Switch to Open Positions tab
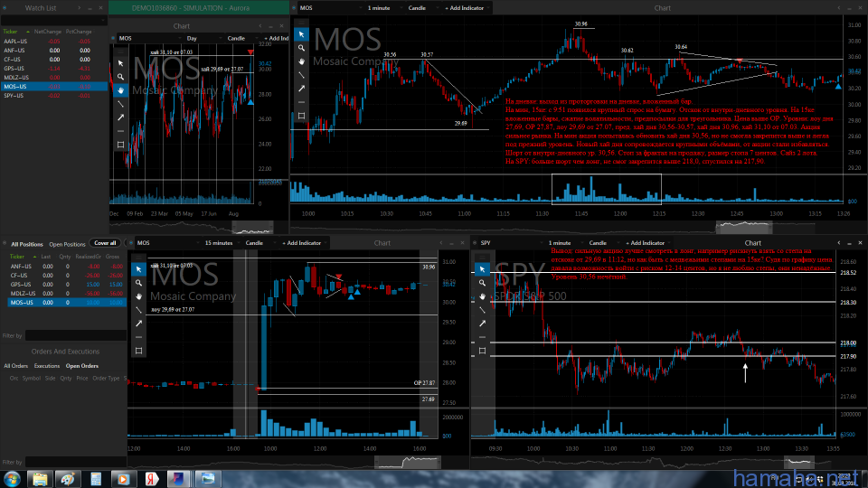868x488 pixels. 67,244
